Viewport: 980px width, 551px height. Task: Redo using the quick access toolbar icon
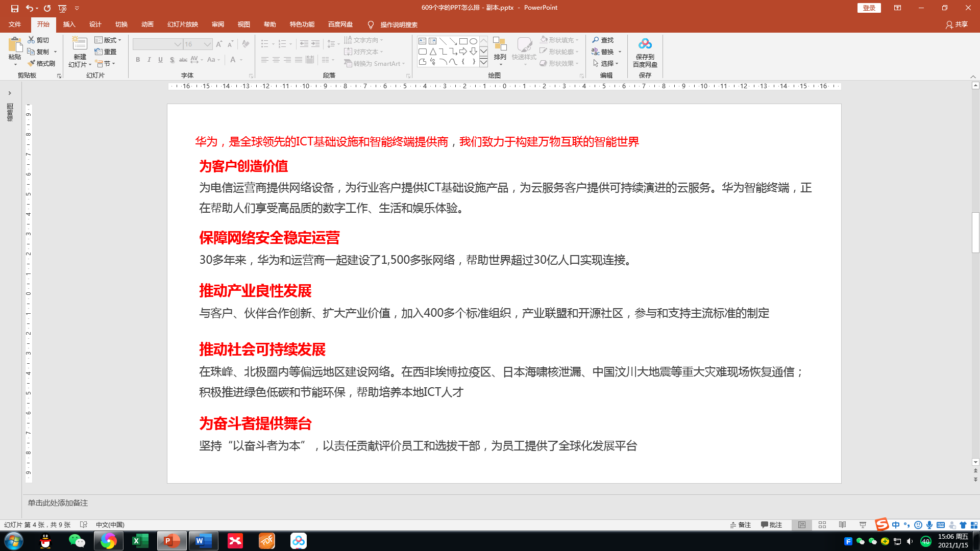pos(47,8)
